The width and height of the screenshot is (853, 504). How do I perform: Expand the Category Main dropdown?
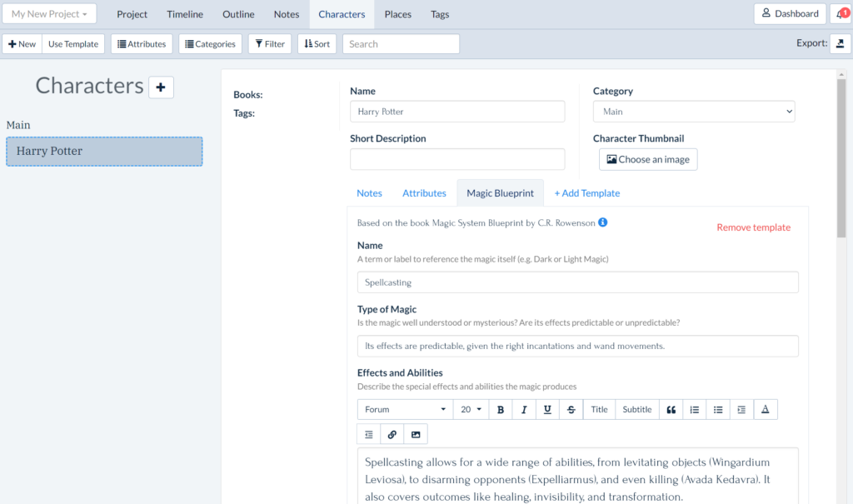[x=694, y=112]
